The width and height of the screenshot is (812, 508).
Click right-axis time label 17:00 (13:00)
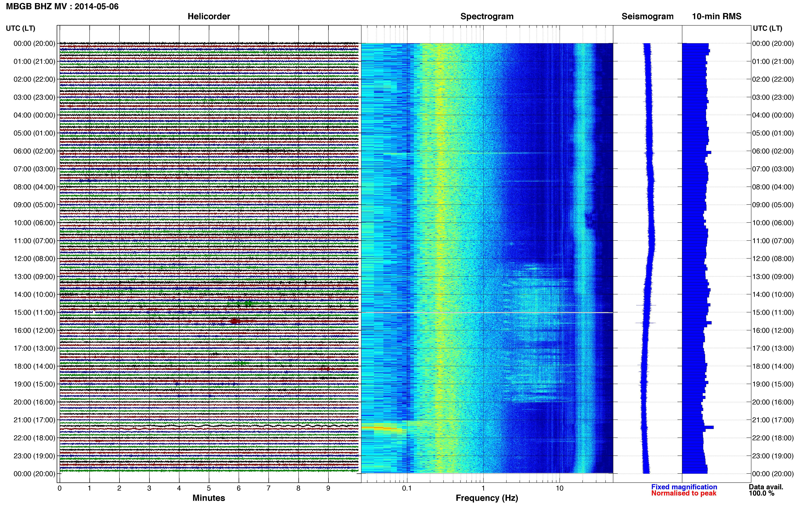tap(773, 348)
